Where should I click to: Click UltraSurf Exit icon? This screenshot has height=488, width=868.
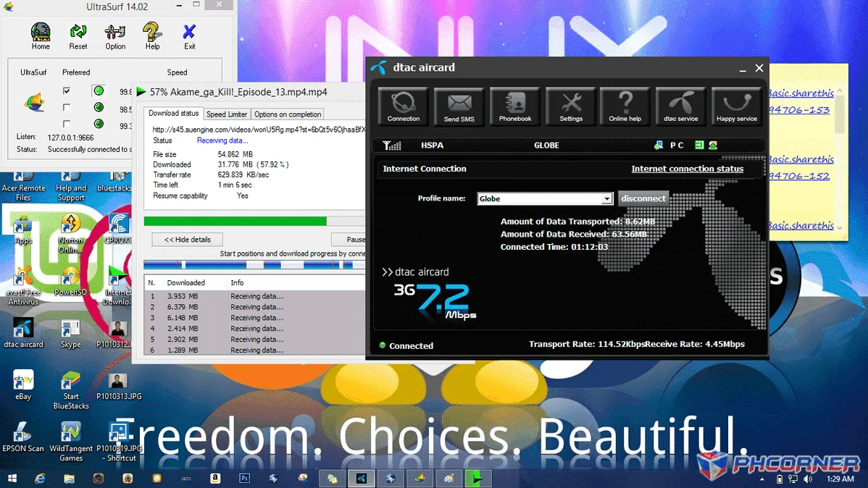coord(189,36)
